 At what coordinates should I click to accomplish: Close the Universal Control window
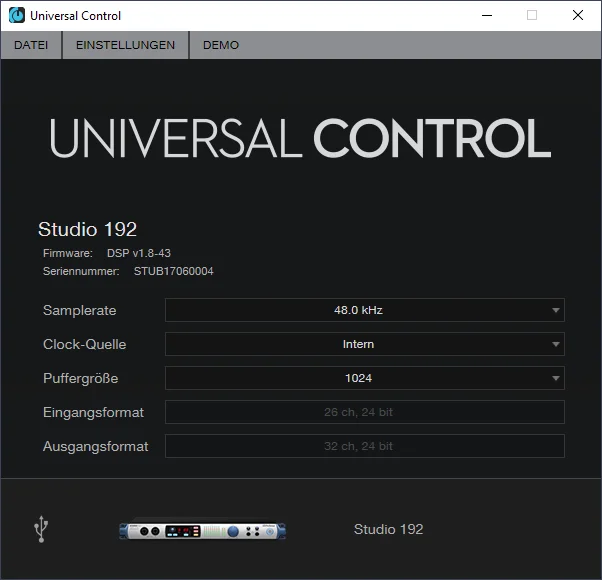coord(578,16)
